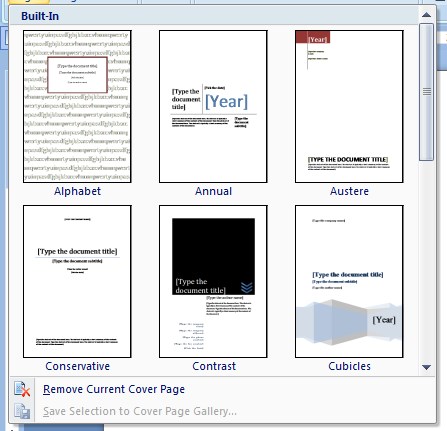Pick the Austere cover page thumbnail
447x431 pixels.
tap(349, 106)
